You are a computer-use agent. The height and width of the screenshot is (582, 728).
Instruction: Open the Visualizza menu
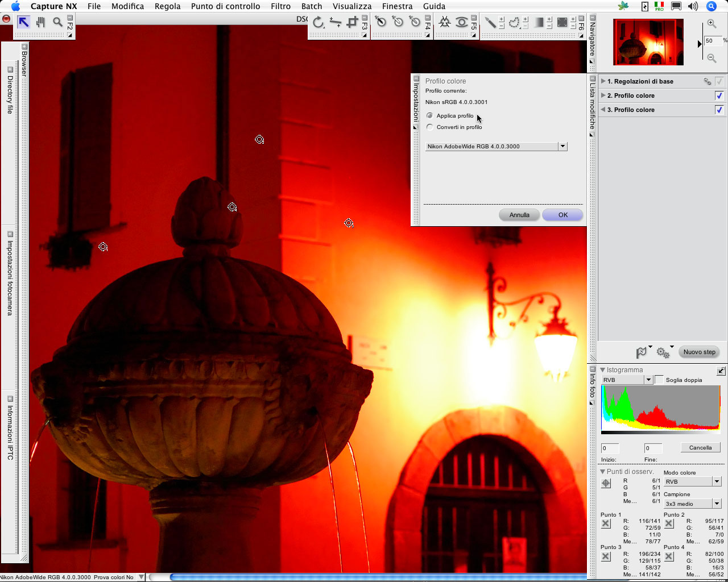(352, 6)
